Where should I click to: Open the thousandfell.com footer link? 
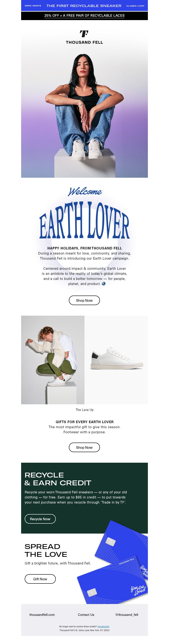pos(42,615)
